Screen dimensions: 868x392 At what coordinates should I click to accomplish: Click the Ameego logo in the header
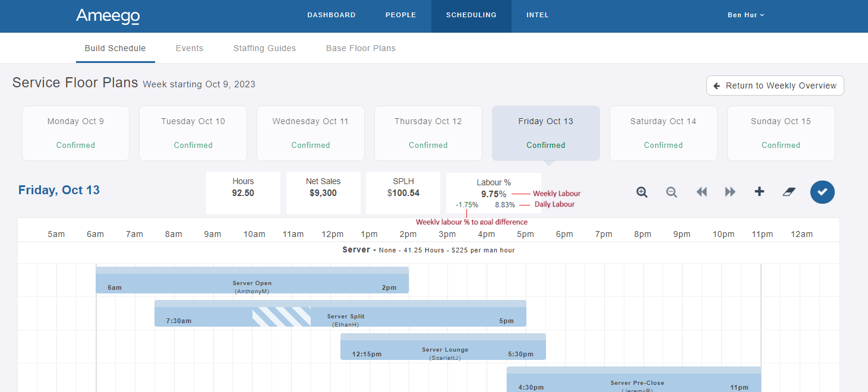click(x=108, y=17)
